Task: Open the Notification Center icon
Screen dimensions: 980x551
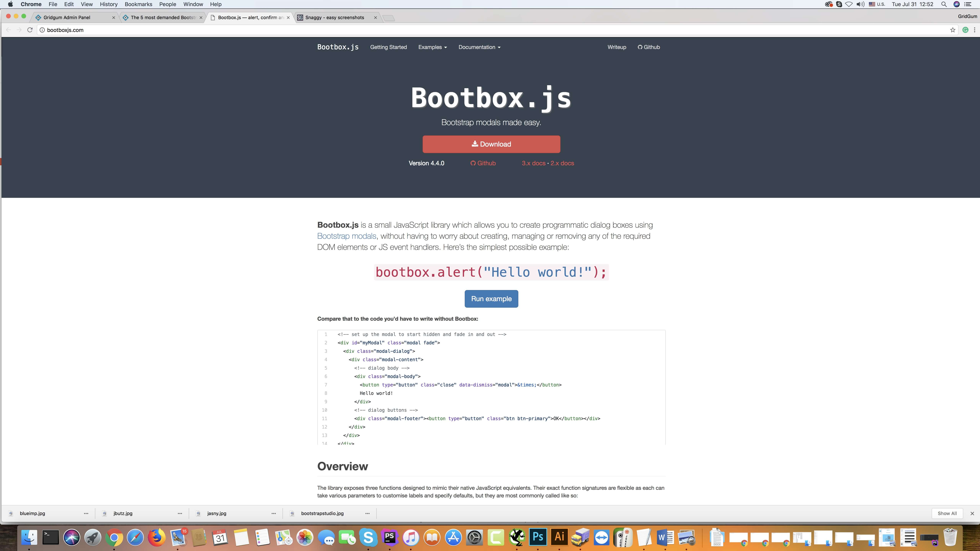Action: pyautogui.click(x=968, y=4)
